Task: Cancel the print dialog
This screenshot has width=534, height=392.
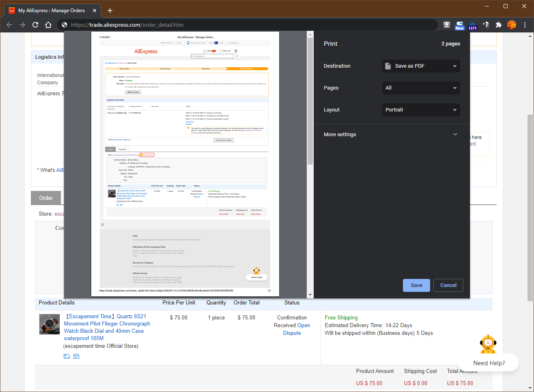Action: point(448,285)
